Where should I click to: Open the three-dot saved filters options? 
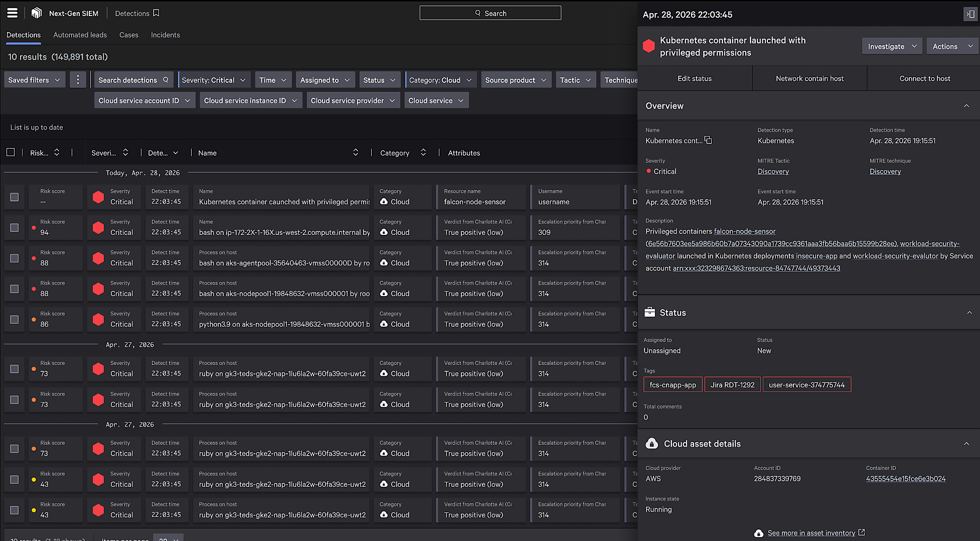tap(78, 80)
